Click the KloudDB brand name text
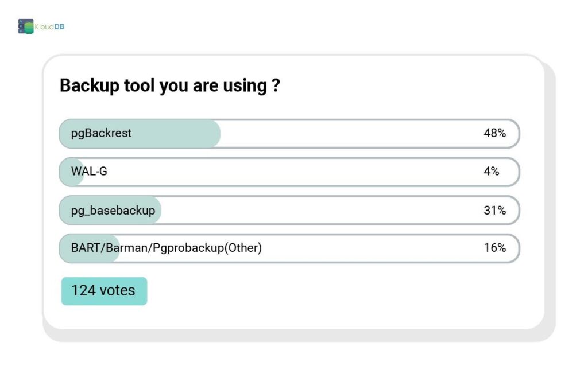The width and height of the screenshot is (588, 385). point(49,26)
